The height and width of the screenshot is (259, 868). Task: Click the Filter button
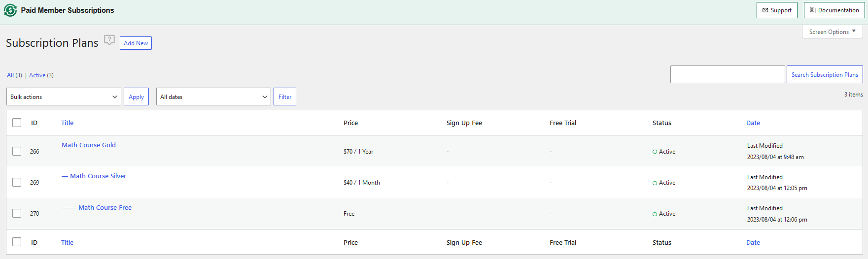(285, 97)
